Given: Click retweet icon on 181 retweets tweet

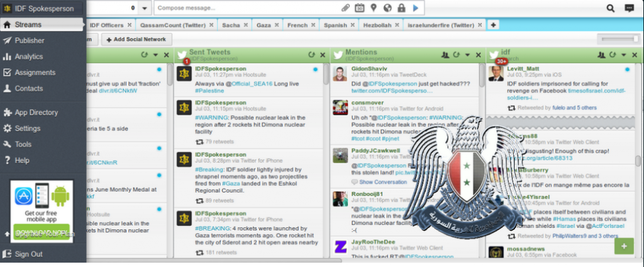Looking at the screenshot, I should coord(199,252).
